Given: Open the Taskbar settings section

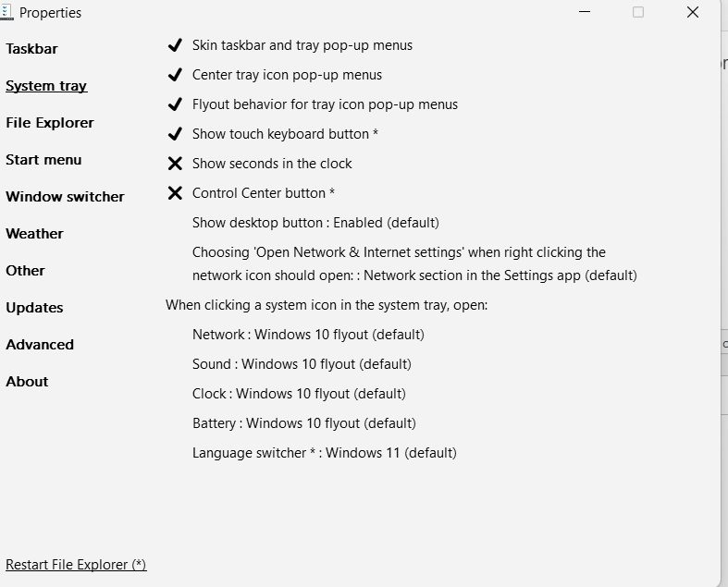Looking at the screenshot, I should pos(31,49).
